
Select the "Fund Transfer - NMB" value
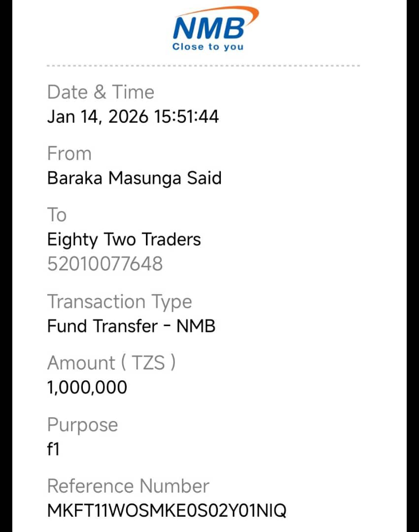131,326
